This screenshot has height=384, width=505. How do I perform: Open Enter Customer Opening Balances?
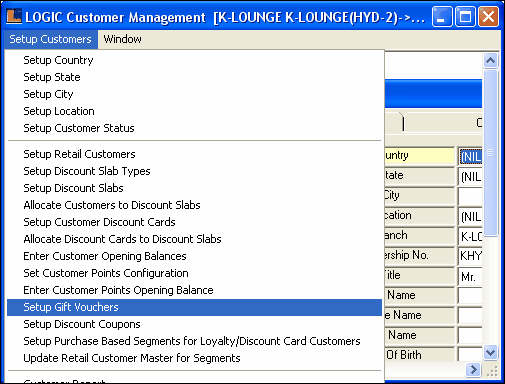194,256
